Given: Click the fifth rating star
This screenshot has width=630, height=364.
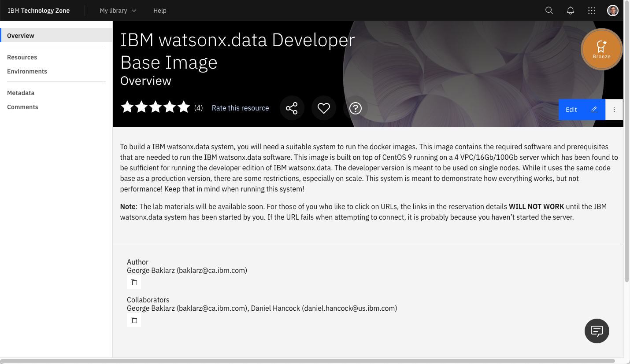Looking at the screenshot, I should tap(184, 107).
